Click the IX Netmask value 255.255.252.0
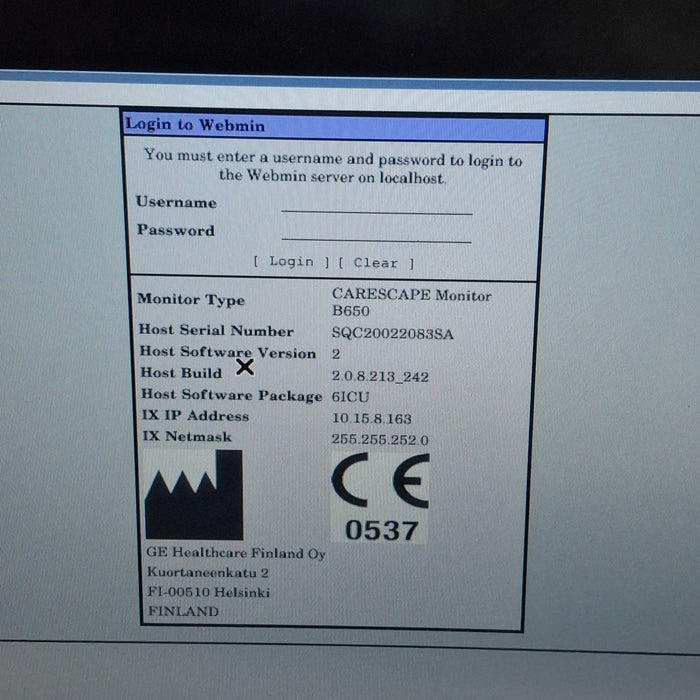 coord(379,440)
